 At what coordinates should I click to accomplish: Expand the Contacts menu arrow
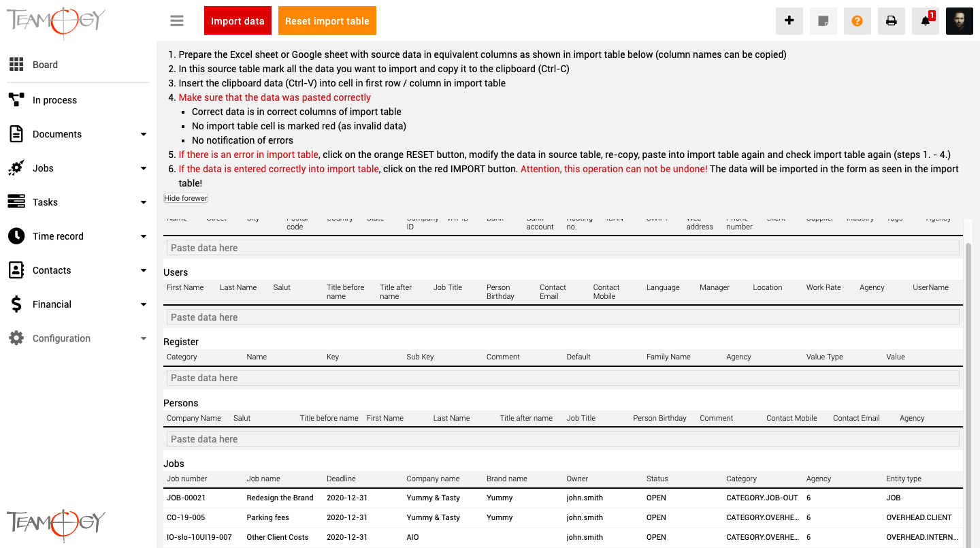pyautogui.click(x=144, y=270)
